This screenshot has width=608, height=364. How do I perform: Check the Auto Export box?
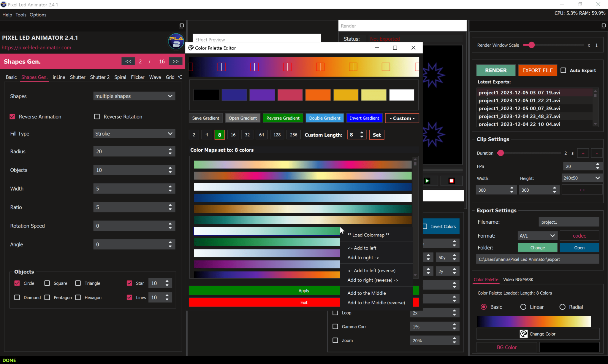point(563,70)
